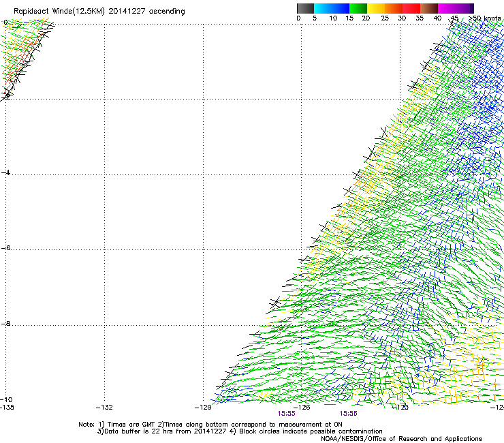Image resolution: width=504 pixels, height=443 pixels.
Task: Click the cyan-blue 5–15 knots legend segment
Action: click(x=332, y=8)
